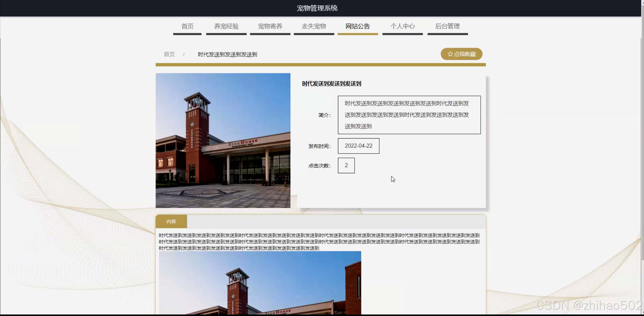The height and width of the screenshot is (316, 644).
Task: Open 个人中心 in the navigation bar
Action: pos(402,26)
